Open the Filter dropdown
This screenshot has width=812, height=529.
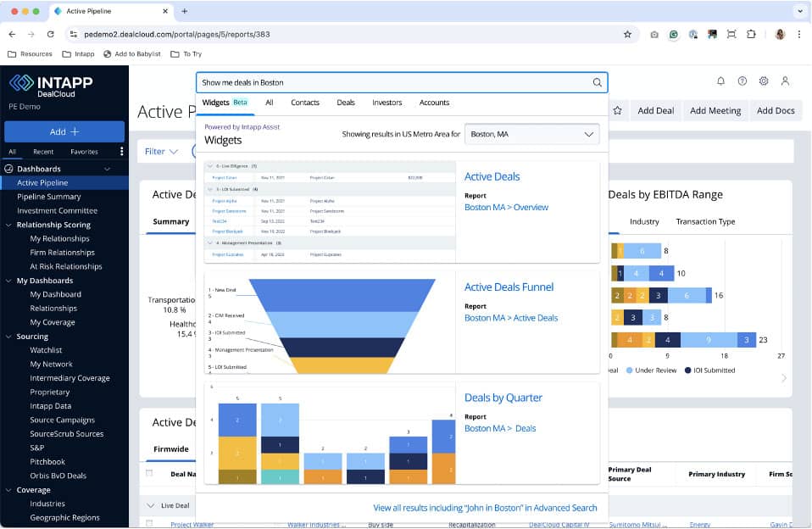(161, 151)
